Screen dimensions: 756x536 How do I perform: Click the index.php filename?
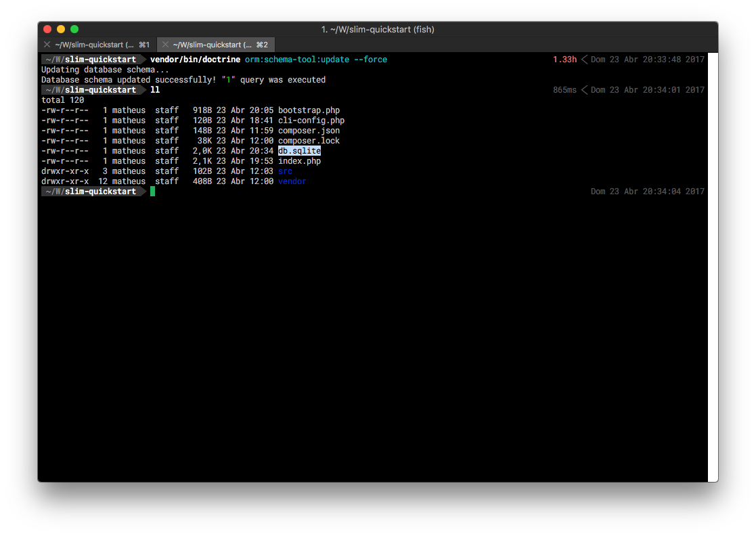tap(299, 160)
